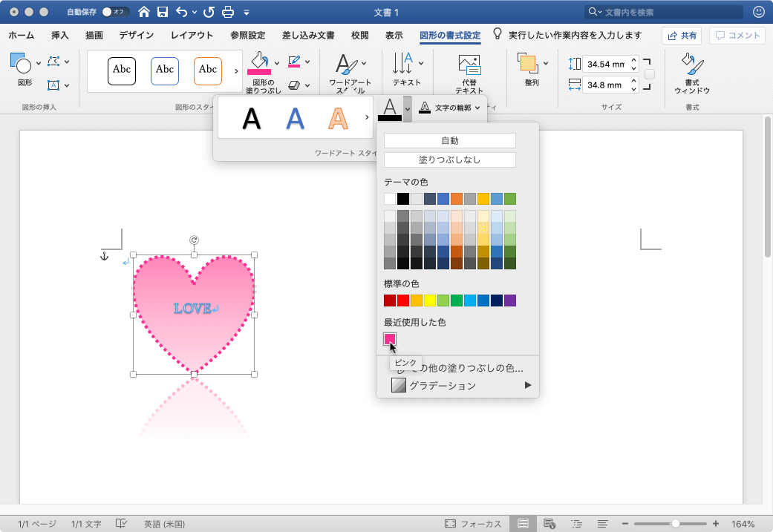
Task: Select outline view in status bar
Action: click(576, 524)
